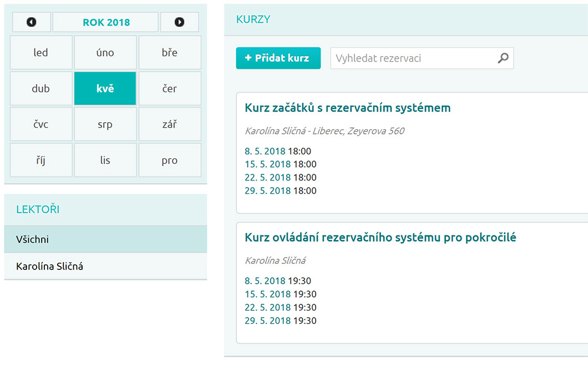This screenshot has height=391, width=588.
Task: Click the previous year arrow icon
Action: click(31, 22)
